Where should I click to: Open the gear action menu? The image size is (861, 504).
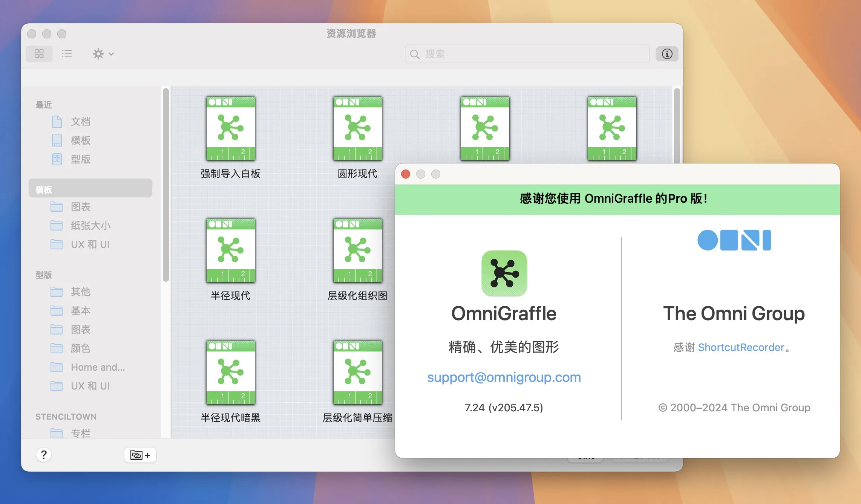pyautogui.click(x=103, y=53)
